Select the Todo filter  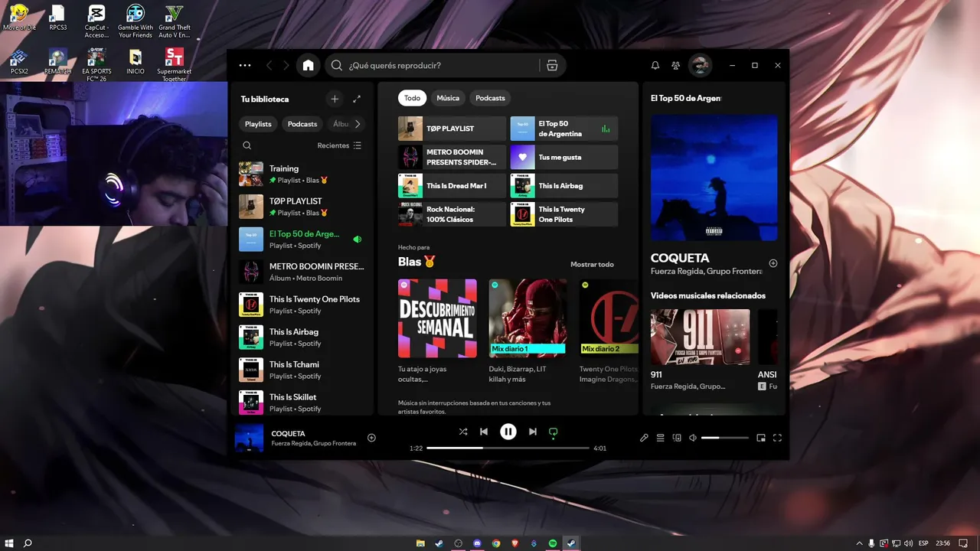(x=412, y=98)
